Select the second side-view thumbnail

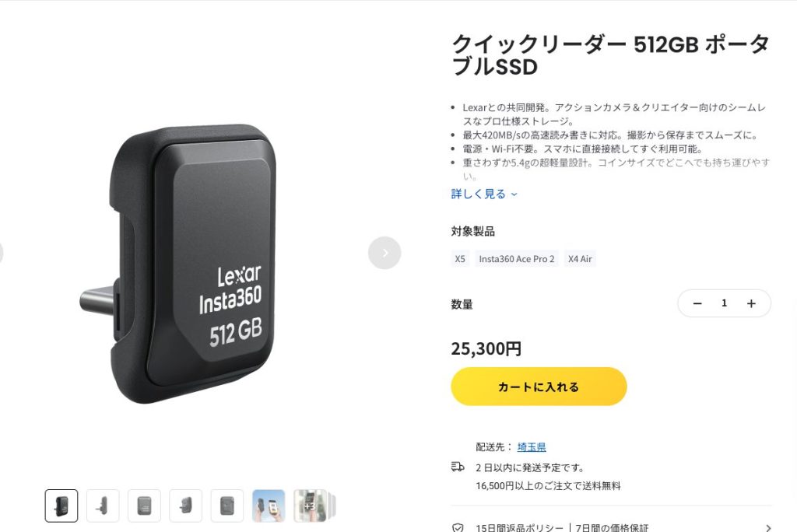[x=104, y=506]
